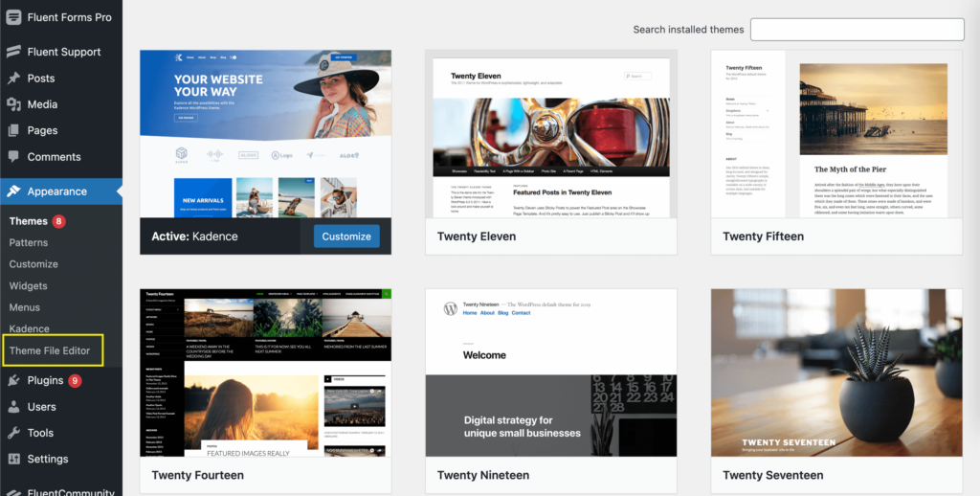Click the Twenty Seventeen theme name
The image size is (980, 496).
(772, 475)
